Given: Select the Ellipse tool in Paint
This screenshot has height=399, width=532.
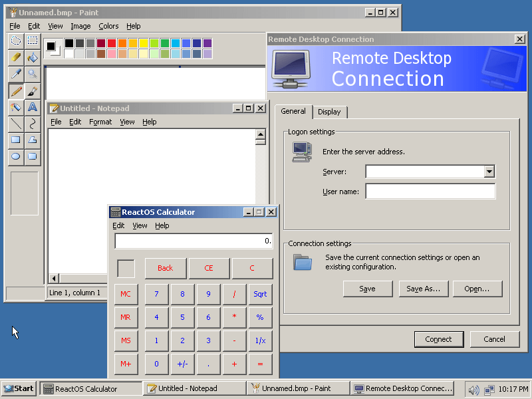Looking at the screenshot, I should (x=16, y=157).
